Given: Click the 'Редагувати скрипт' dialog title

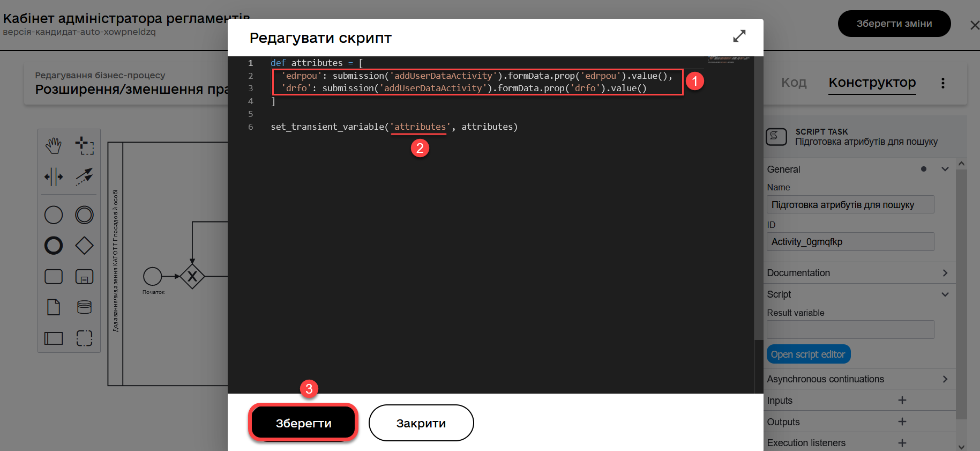Looking at the screenshot, I should tap(320, 38).
